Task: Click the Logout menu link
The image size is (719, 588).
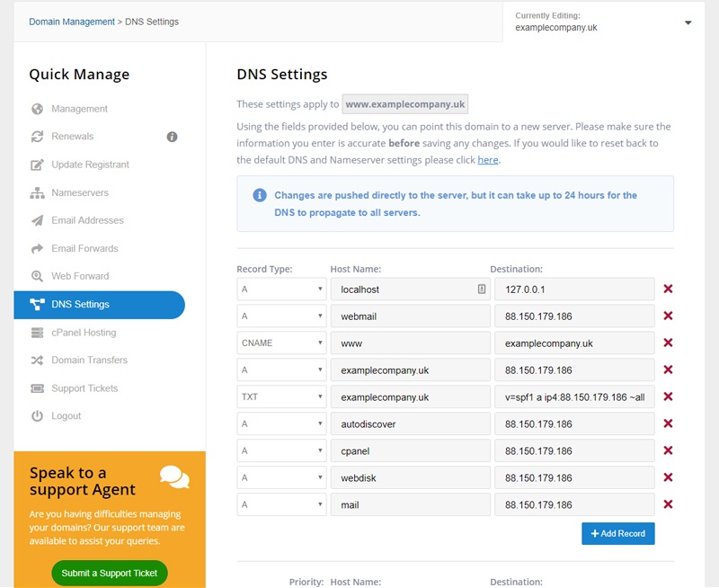Action: [66, 416]
